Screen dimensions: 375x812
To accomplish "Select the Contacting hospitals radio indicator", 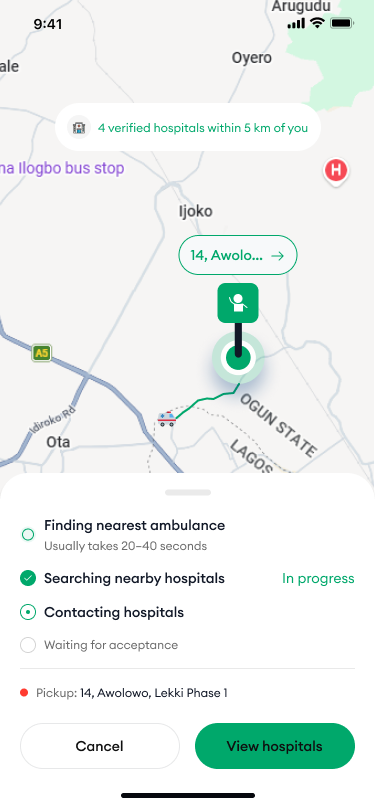I will (x=28, y=613).
